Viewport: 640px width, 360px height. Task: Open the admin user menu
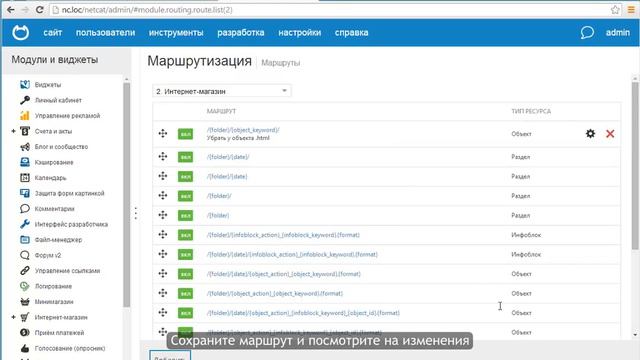(618, 32)
